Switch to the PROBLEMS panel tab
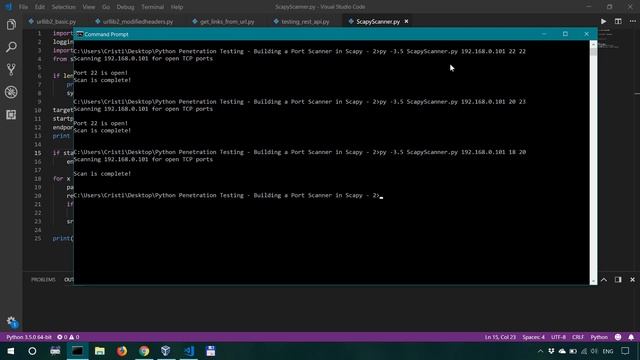This screenshot has width=640, height=360. [43, 280]
